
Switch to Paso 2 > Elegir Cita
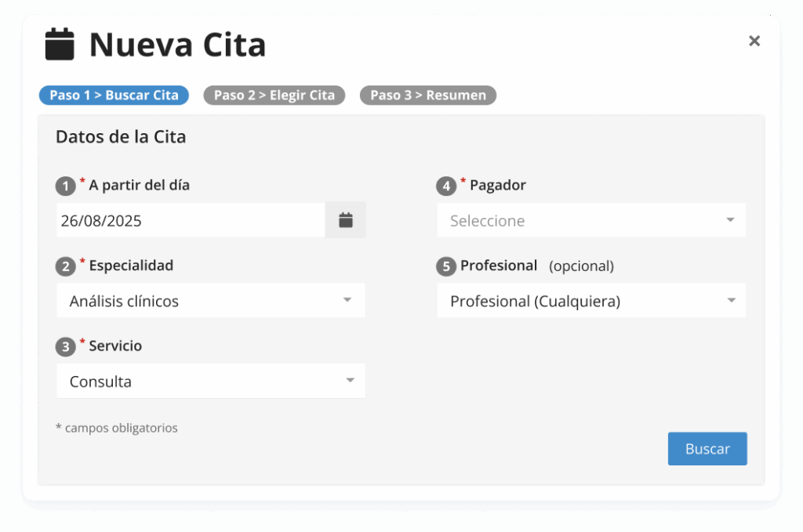274,96
